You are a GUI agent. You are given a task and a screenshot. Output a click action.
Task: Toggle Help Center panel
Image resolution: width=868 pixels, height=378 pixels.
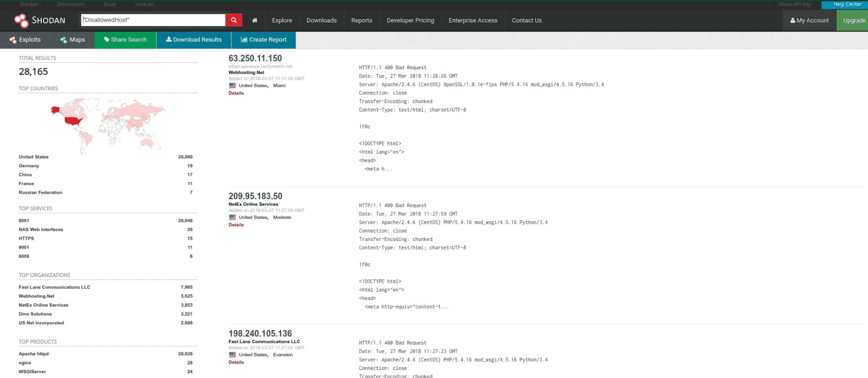[x=845, y=4]
